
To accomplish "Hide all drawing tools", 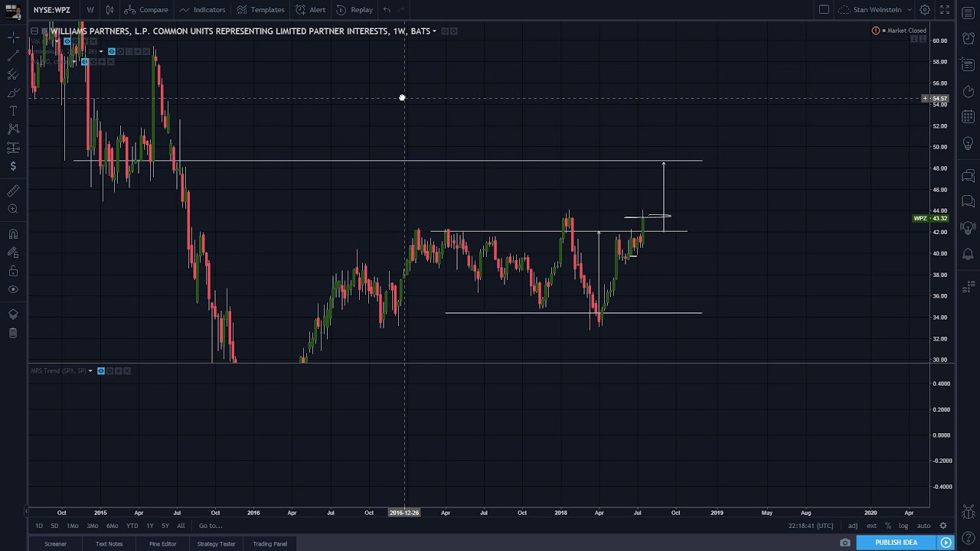I will 13,289.
